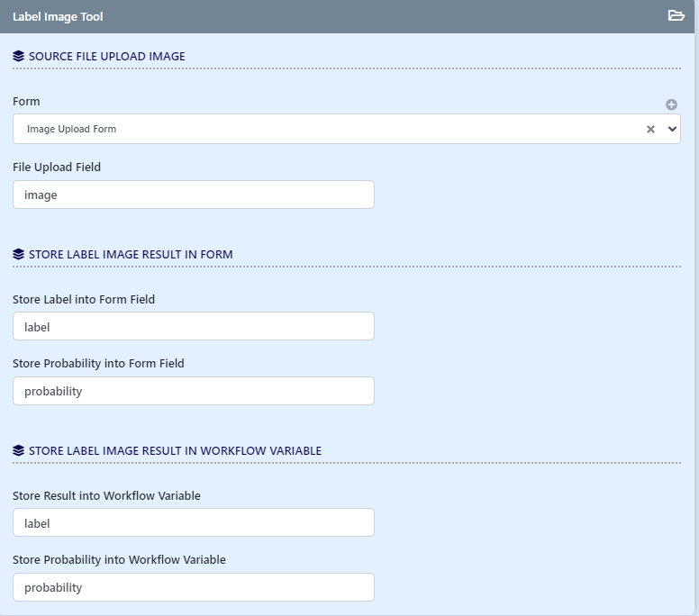Click layers icon beside Source File Upload Image
This screenshot has width=699, height=616.
pyautogui.click(x=19, y=56)
